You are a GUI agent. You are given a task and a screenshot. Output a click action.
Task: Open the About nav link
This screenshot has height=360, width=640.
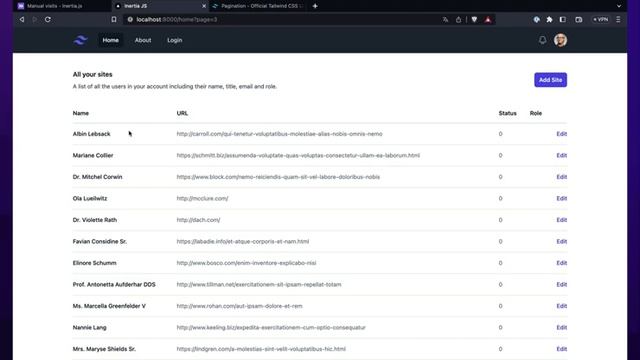coord(143,40)
